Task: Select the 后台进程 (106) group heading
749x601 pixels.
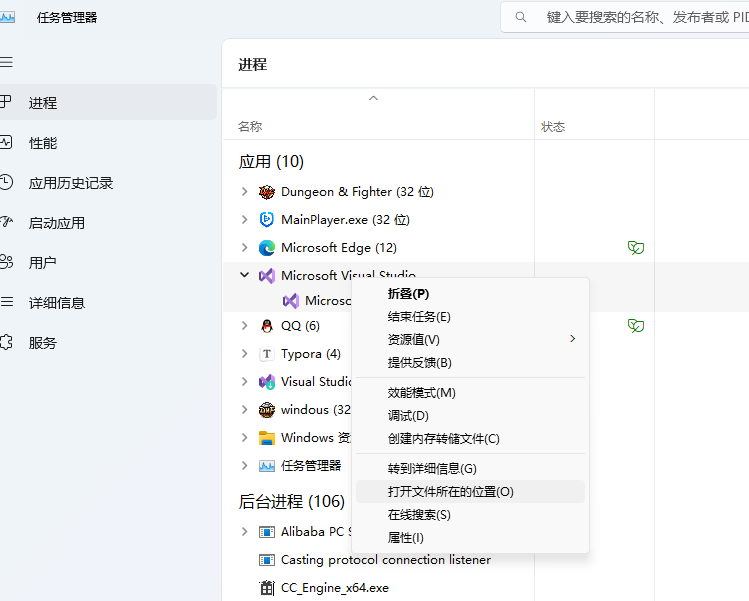Action: (x=291, y=502)
